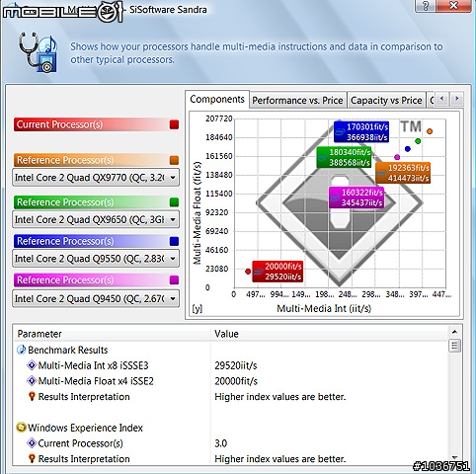Click the tab strip scroll-right arrow
This screenshot has width=476, height=474.
(456, 99)
